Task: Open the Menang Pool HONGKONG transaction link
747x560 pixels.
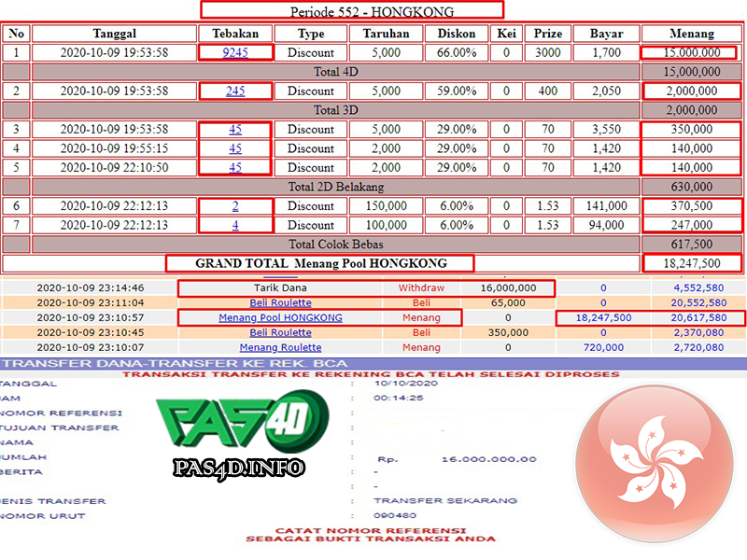Action: (281, 317)
